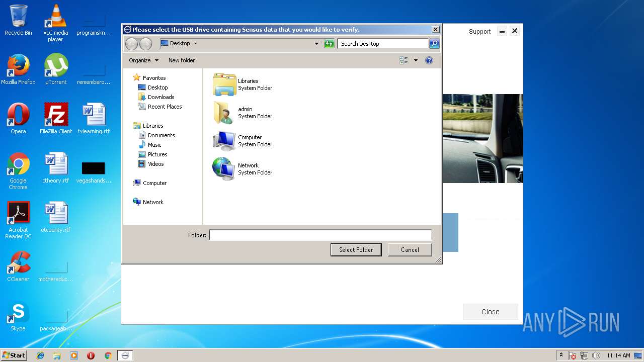The height and width of the screenshot is (362, 644).
Task: Open Internet Explorer taskbar icon
Action: point(40,355)
